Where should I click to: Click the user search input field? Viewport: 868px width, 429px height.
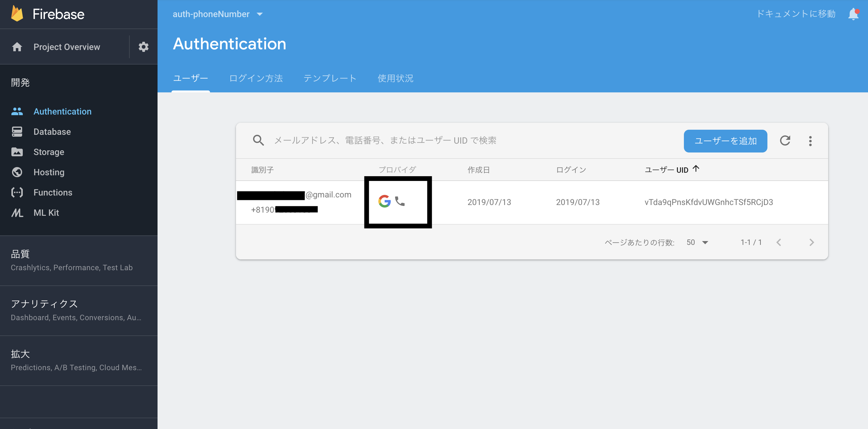coord(384,140)
